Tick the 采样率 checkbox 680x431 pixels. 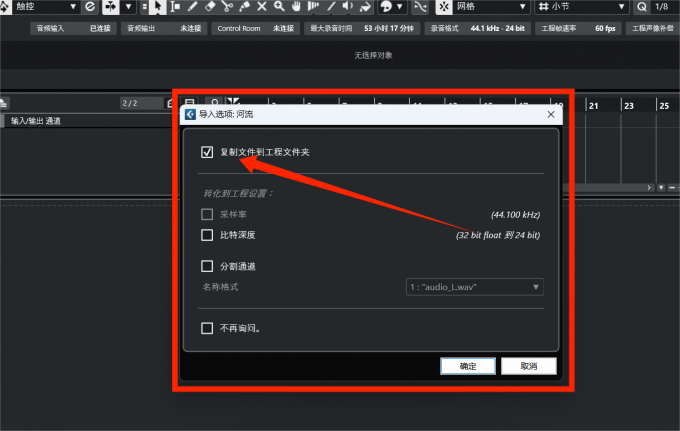pyautogui.click(x=207, y=214)
